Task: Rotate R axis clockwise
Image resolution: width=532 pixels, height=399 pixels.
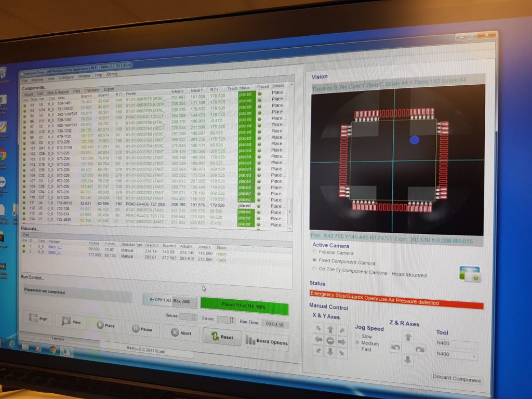Action: coord(420,349)
